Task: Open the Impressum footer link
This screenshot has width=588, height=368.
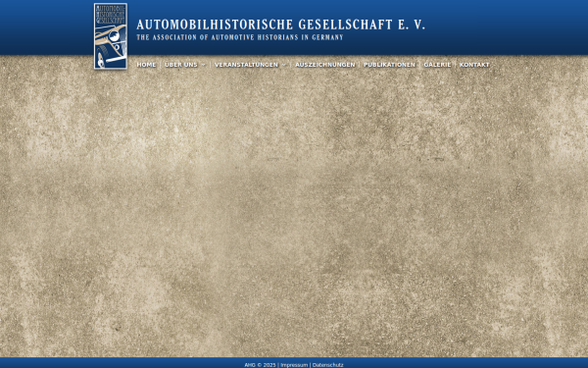Action: 294,365
